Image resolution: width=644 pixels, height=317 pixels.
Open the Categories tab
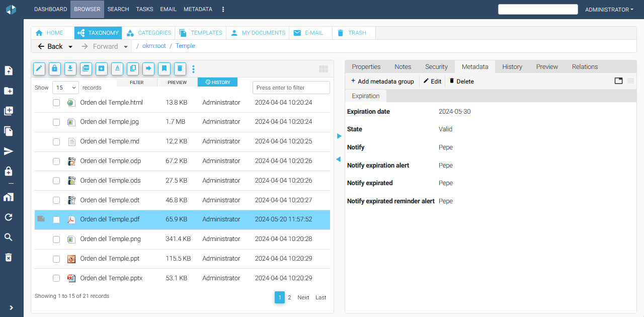pos(149,33)
